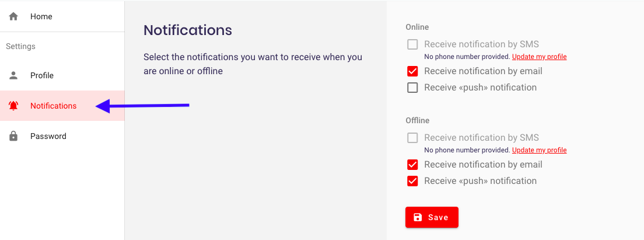Save the notification settings
The width and height of the screenshot is (644, 240).
432,217
